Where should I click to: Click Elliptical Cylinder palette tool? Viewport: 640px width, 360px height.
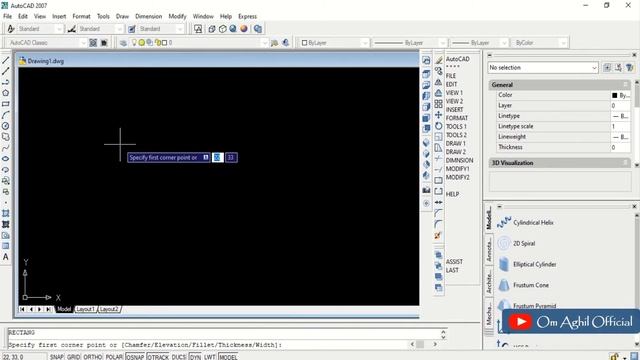527,264
